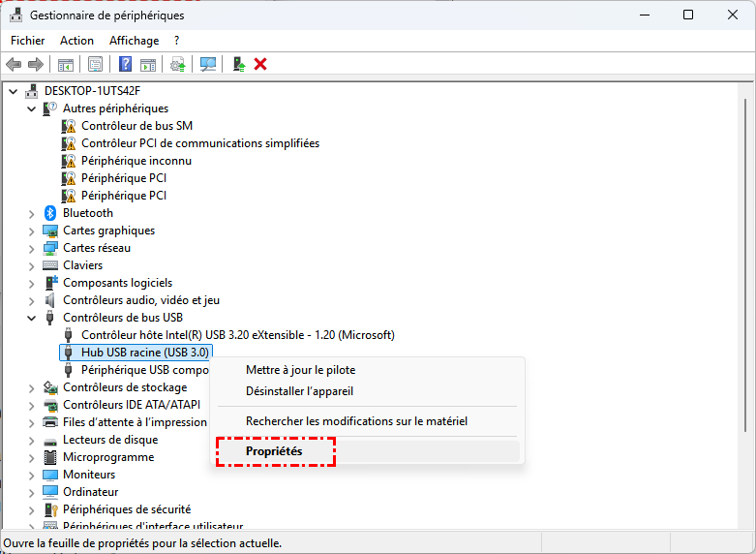
Task: Click the properties sheet toolbar icon
Action: pos(95,64)
